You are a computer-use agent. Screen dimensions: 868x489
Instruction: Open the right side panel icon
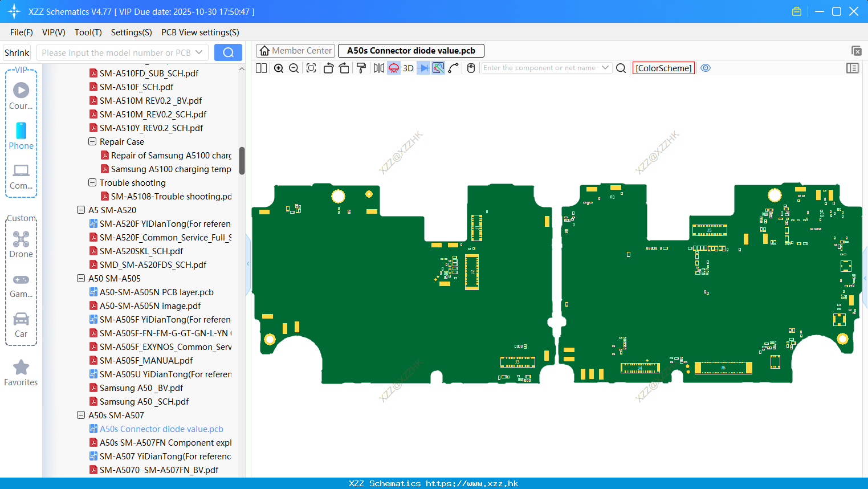point(853,68)
